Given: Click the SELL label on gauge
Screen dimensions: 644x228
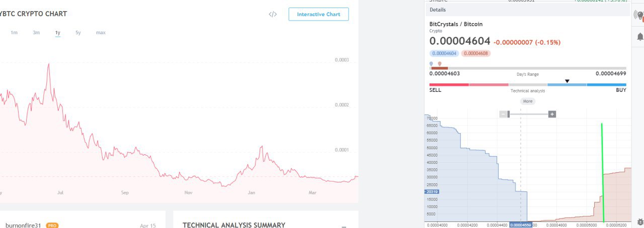Looking at the screenshot, I should coord(435,90).
